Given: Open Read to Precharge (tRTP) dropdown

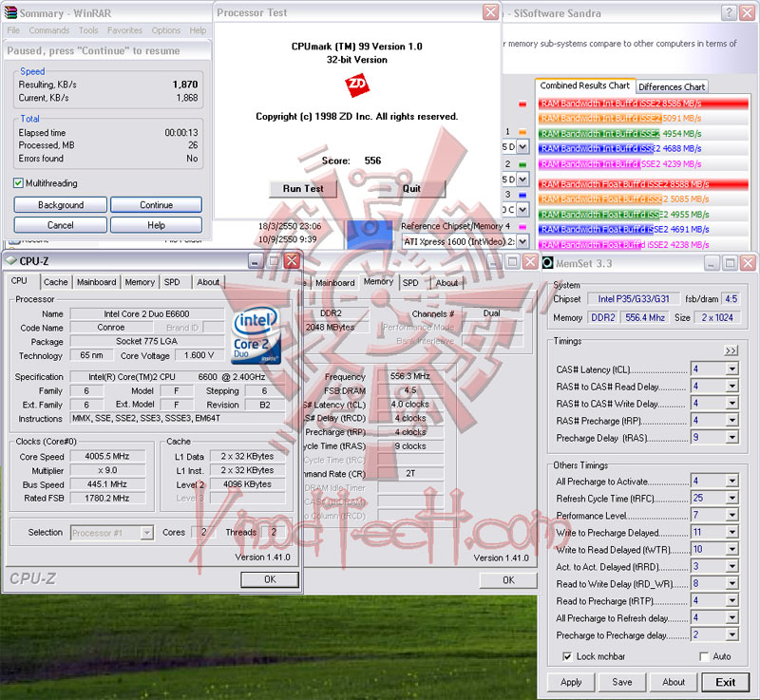Looking at the screenshot, I should [x=731, y=600].
